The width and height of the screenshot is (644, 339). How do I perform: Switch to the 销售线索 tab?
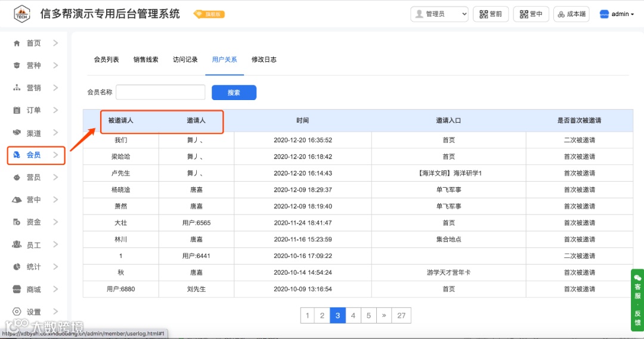pyautogui.click(x=146, y=60)
